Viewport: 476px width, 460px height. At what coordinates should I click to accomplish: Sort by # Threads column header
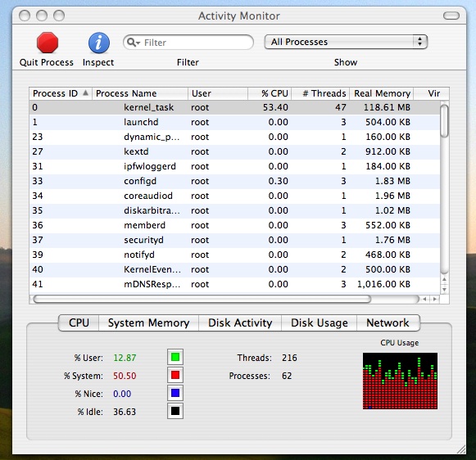(320, 93)
